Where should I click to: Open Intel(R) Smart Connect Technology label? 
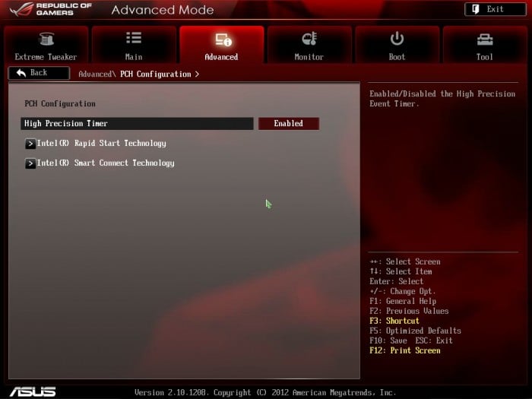(106, 163)
